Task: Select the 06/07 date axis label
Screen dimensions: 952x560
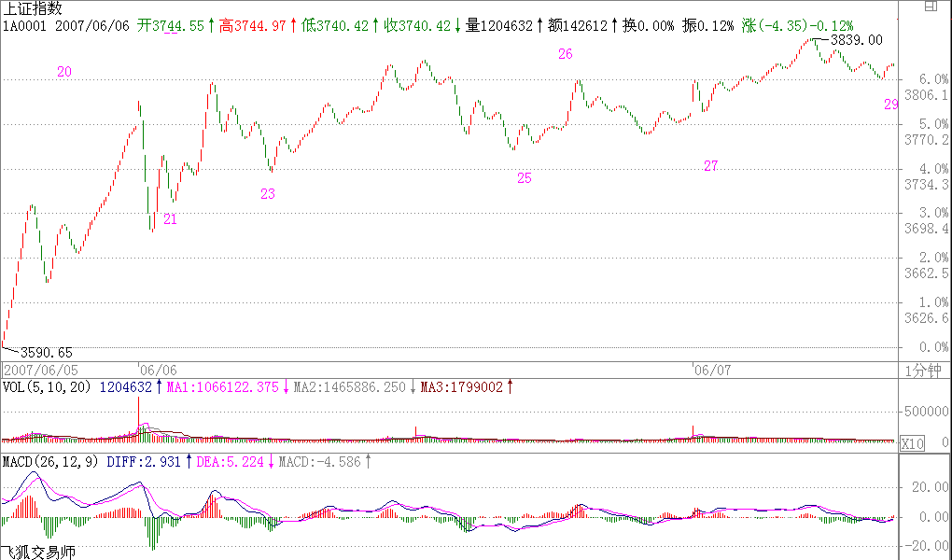Action: click(x=709, y=369)
